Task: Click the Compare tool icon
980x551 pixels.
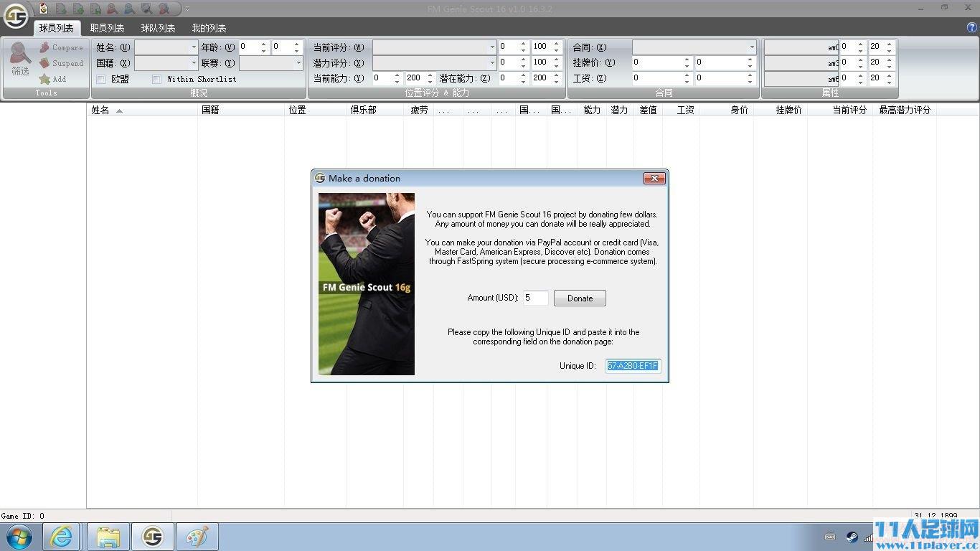Action: click(x=44, y=47)
